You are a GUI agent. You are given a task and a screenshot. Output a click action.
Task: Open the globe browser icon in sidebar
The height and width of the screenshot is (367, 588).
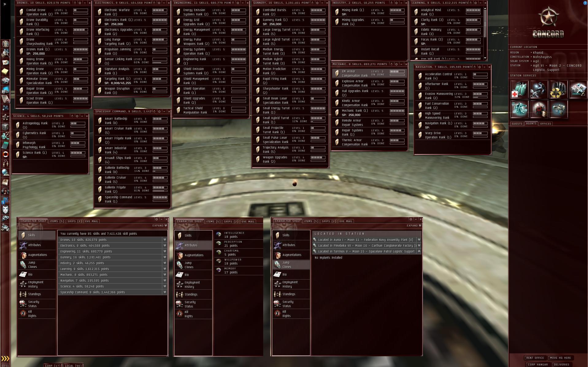tap(6, 172)
